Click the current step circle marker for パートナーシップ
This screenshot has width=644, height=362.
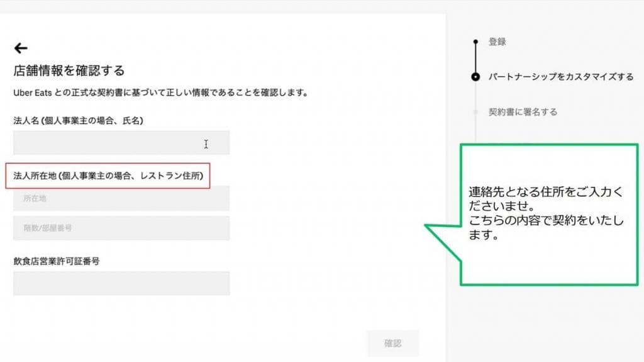pos(475,77)
